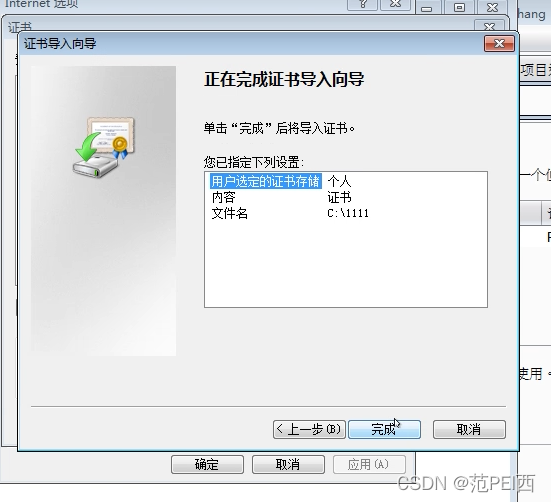Click 取消 in the Internet 选项 window
Screen dimensions: 551x502
(x=288, y=464)
